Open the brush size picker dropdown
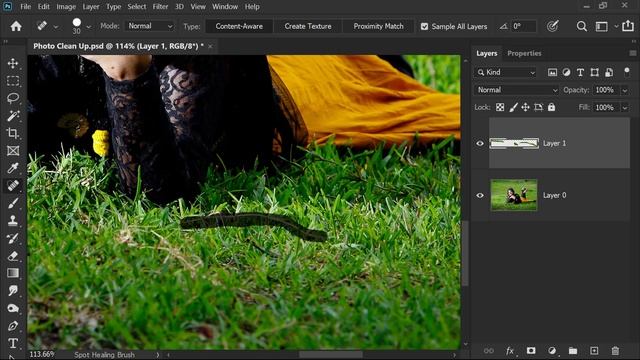Image resolution: width=640 pixels, height=360 pixels. tap(89, 27)
